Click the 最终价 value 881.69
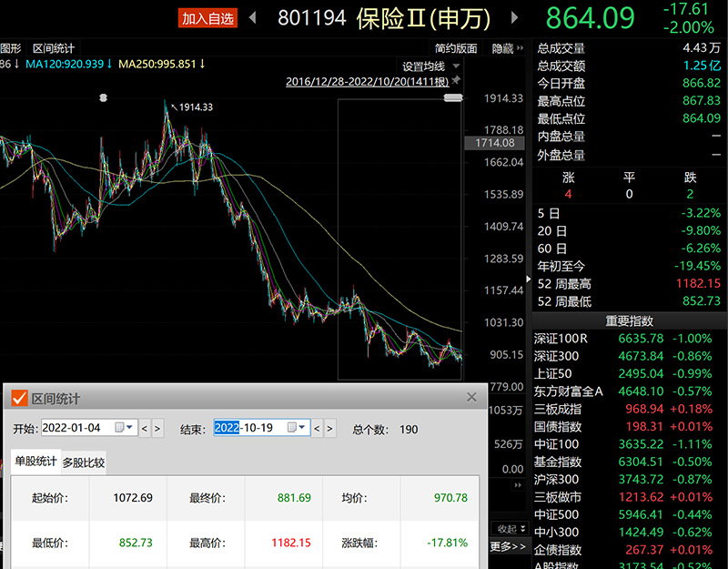Screen dimensions: 728x569 294,498
